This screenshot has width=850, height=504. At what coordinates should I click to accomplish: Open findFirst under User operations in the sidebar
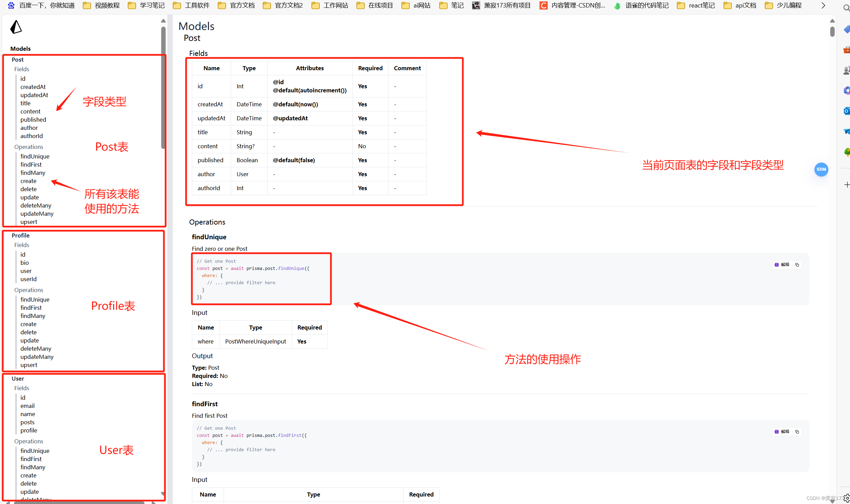[31, 459]
